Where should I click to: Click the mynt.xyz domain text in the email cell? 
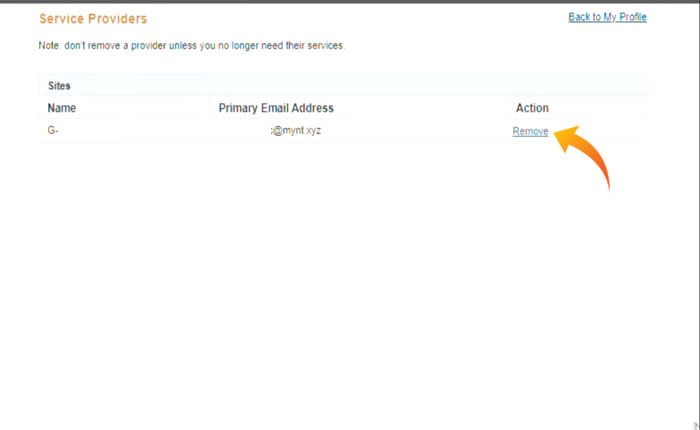pos(303,131)
